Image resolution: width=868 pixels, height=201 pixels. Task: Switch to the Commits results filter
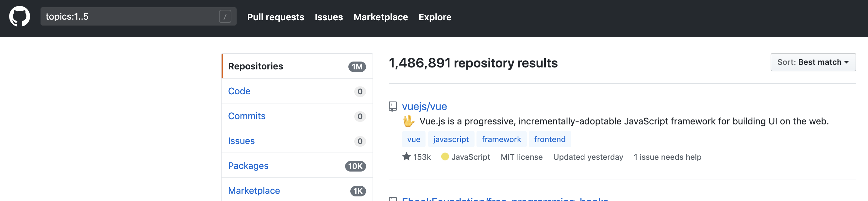point(247,116)
